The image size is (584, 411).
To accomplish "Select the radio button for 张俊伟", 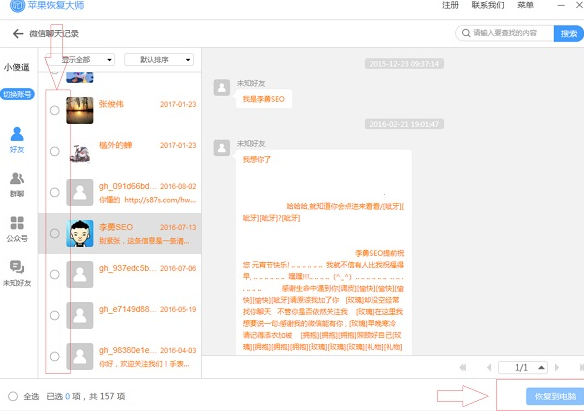I will pyautogui.click(x=54, y=110).
